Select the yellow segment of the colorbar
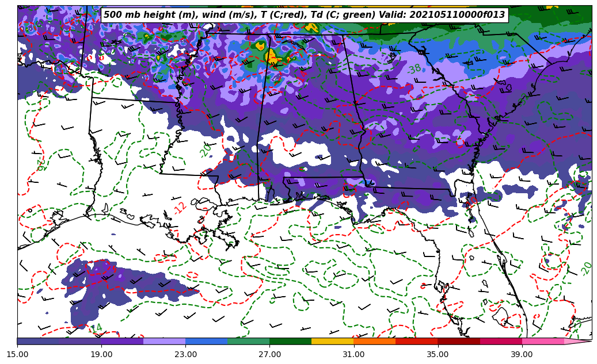This screenshot has width=597, height=364. pyautogui.click(x=332, y=341)
